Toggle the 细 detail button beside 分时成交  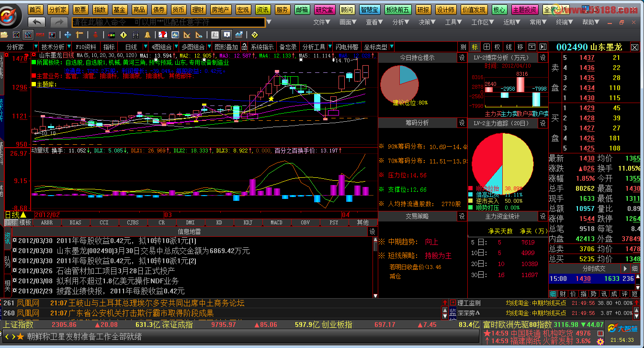point(635,268)
